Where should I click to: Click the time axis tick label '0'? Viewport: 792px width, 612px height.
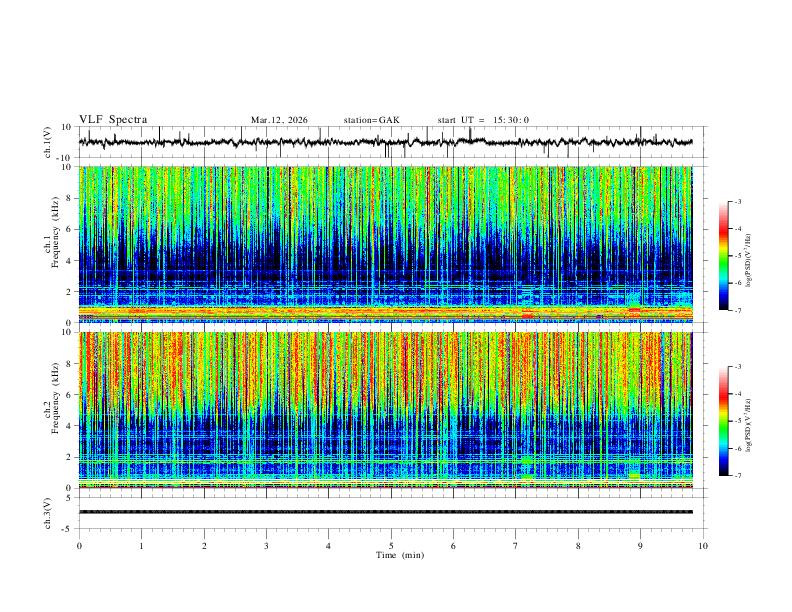click(79, 546)
